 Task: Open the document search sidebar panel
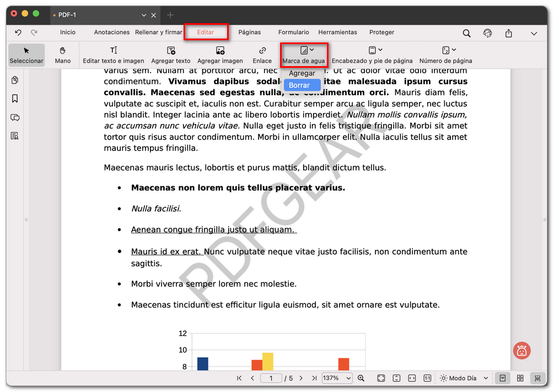(x=15, y=136)
